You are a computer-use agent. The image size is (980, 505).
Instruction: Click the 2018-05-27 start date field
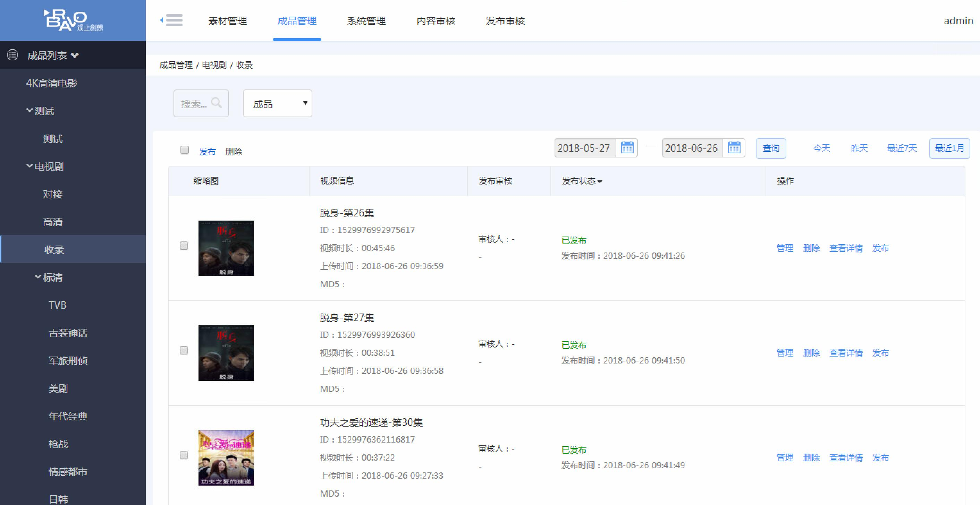(584, 148)
